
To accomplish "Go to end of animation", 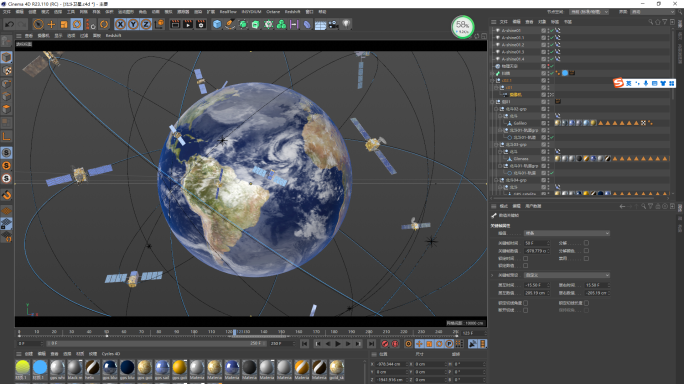I will pos(371,344).
